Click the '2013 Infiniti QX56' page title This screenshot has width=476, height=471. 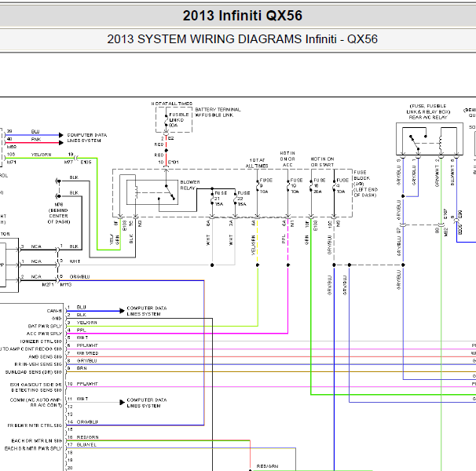pos(242,16)
